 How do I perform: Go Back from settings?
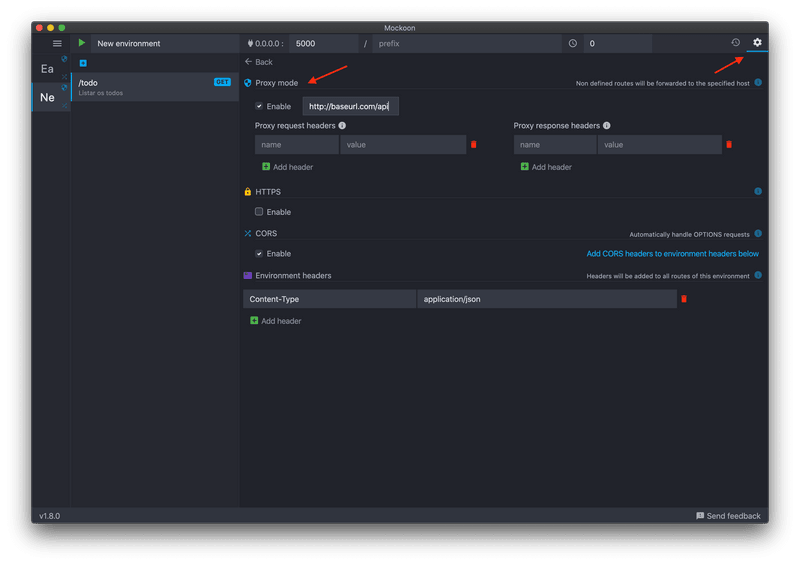click(x=259, y=62)
